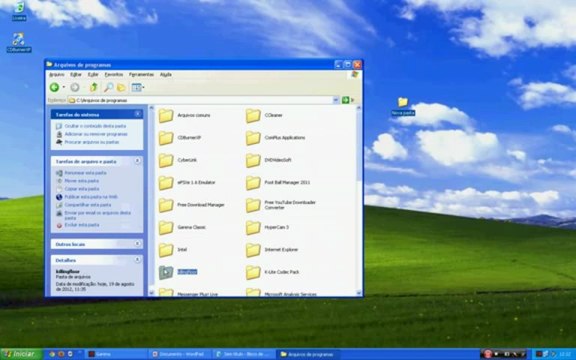Switch to Garena taskbar button

click(x=116, y=354)
